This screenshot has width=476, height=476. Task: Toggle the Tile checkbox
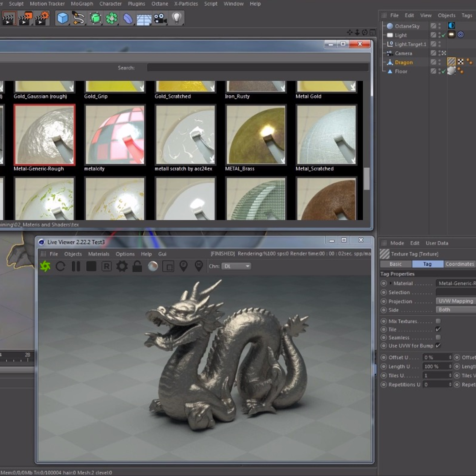coord(438,329)
